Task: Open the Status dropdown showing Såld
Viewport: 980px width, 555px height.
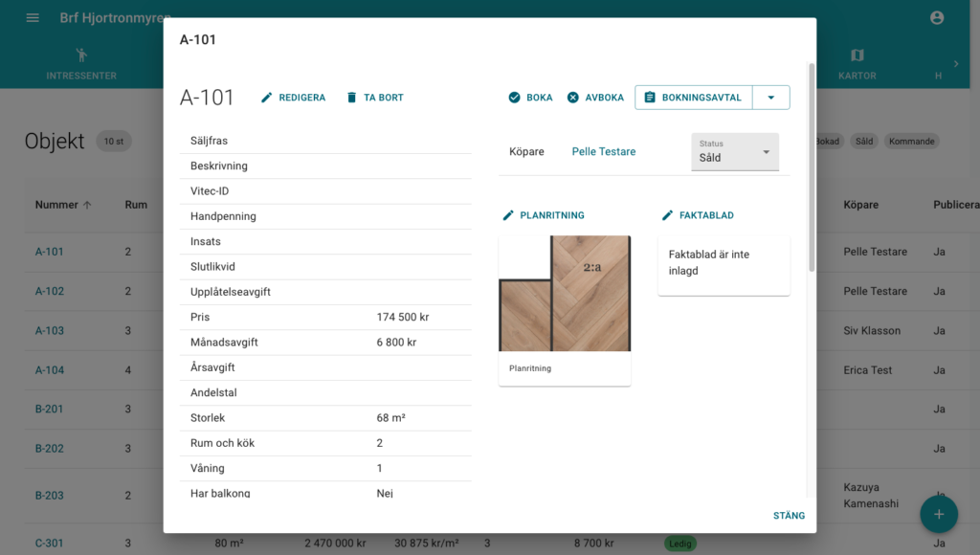Action: (x=735, y=152)
